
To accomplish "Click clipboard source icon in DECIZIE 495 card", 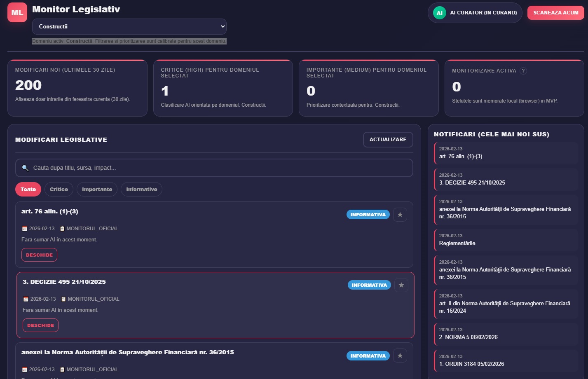I will [x=63, y=299].
